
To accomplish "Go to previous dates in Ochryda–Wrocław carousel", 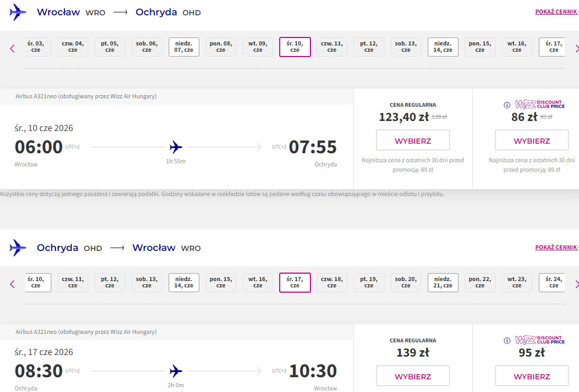I will click(x=12, y=284).
